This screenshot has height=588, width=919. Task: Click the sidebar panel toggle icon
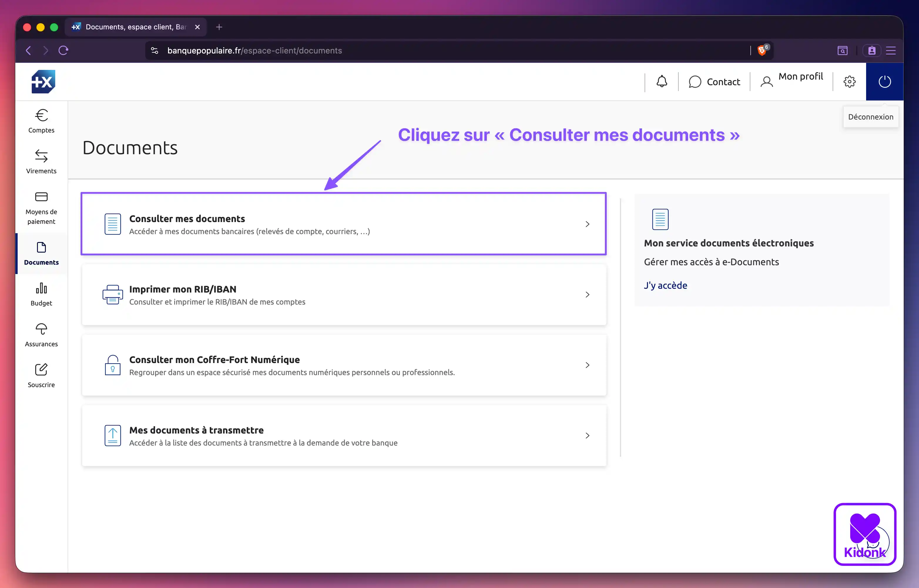click(843, 51)
